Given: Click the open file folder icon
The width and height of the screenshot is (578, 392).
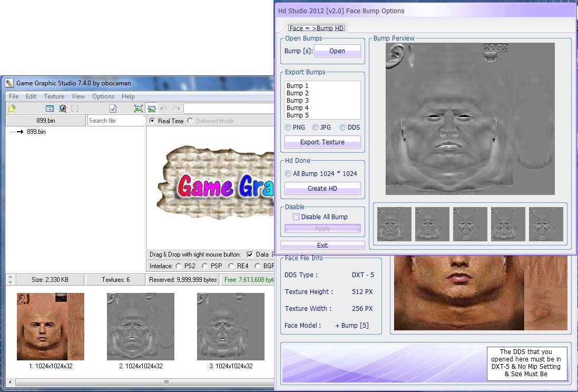Looking at the screenshot, I should (12, 109).
